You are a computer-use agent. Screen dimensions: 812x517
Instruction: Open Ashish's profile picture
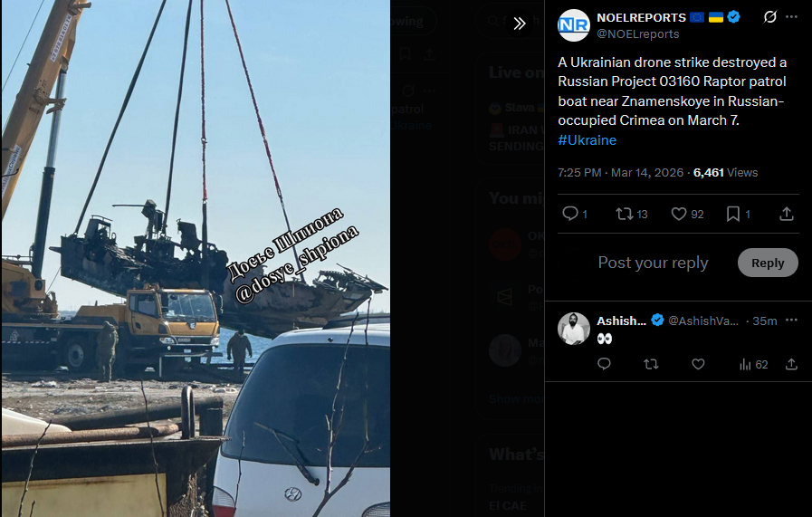tap(574, 329)
